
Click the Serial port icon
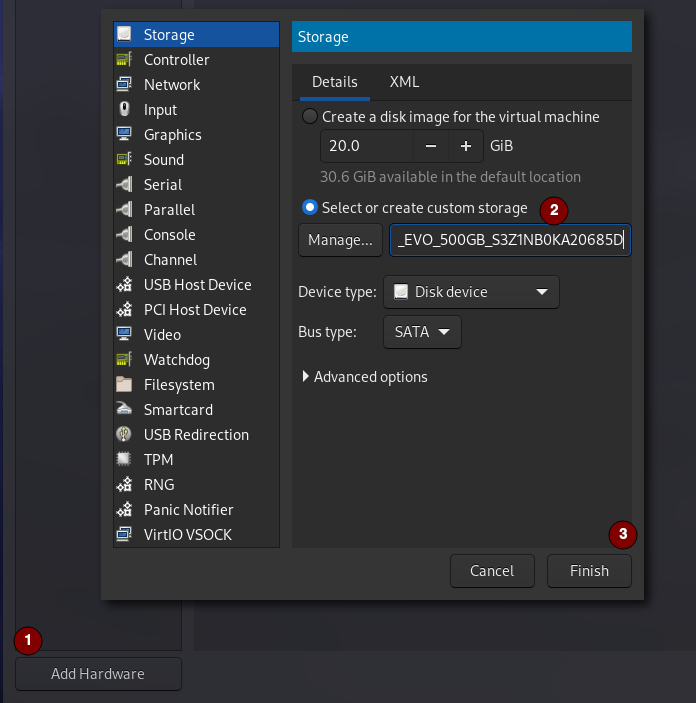tap(124, 184)
